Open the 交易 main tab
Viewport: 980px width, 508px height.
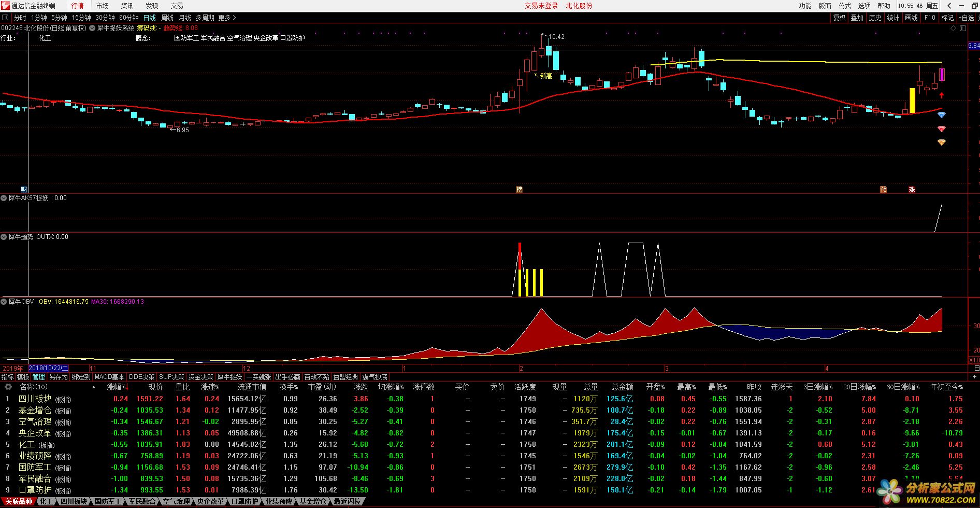(x=177, y=6)
